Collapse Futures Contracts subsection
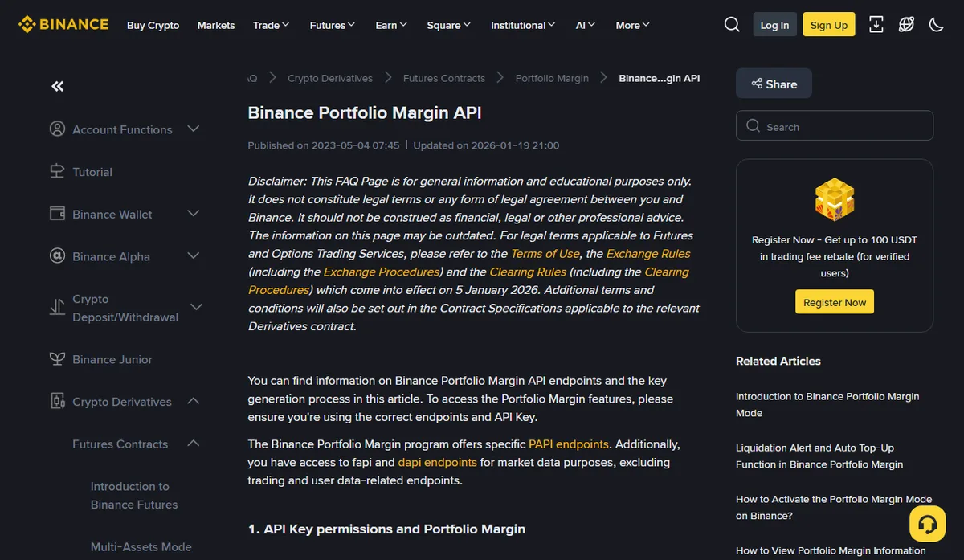This screenshot has width=964, height=560. click(193, 443)
